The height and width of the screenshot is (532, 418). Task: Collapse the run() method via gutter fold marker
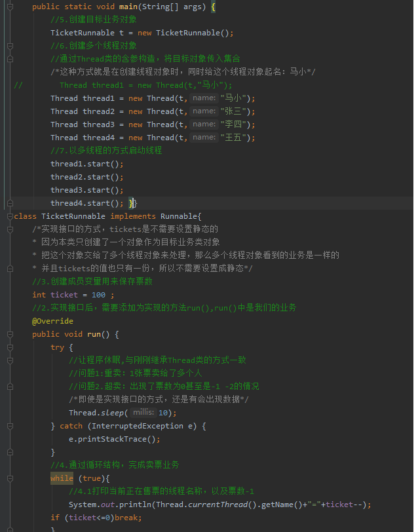(10, 334)
